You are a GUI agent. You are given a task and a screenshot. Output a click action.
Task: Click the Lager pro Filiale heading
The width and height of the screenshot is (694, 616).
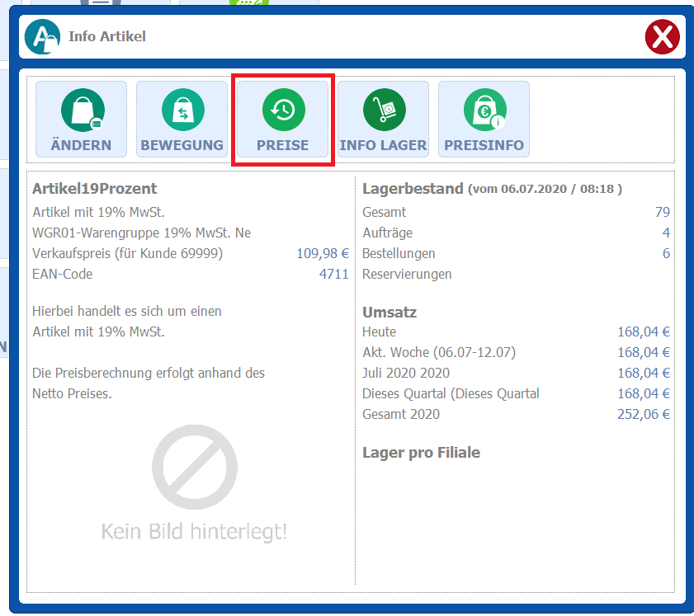pyautogui.click(x=421, y=453)
